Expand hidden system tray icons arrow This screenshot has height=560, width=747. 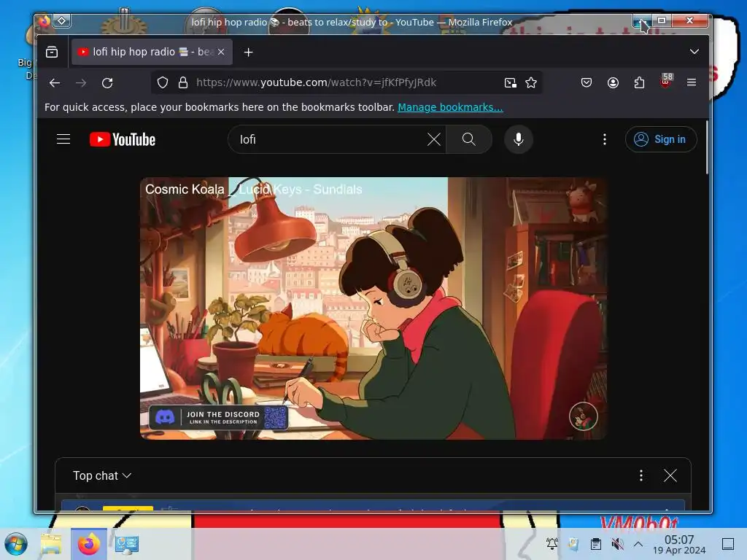tap(638, 544)
